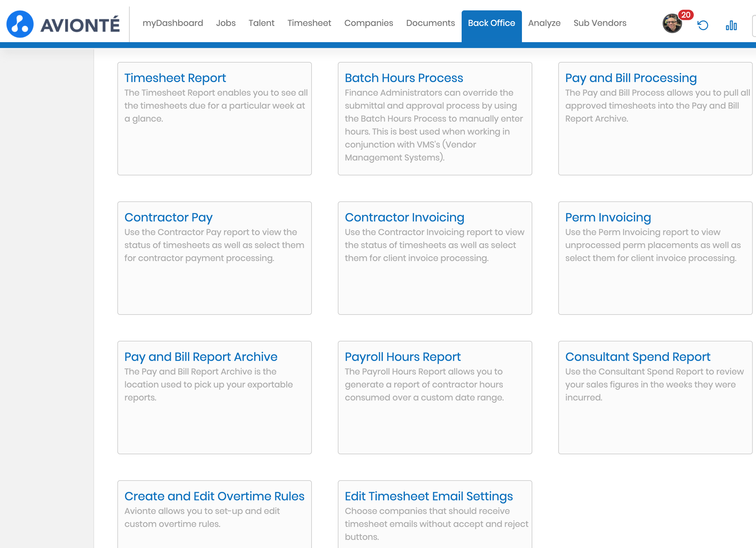Select the Analyze tab
The width and height of the screenshot is (756, 548).
(544, 23)
